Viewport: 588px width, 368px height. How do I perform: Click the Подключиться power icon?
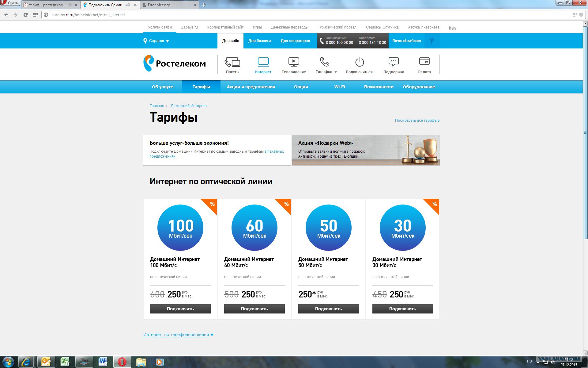(359, 62)
